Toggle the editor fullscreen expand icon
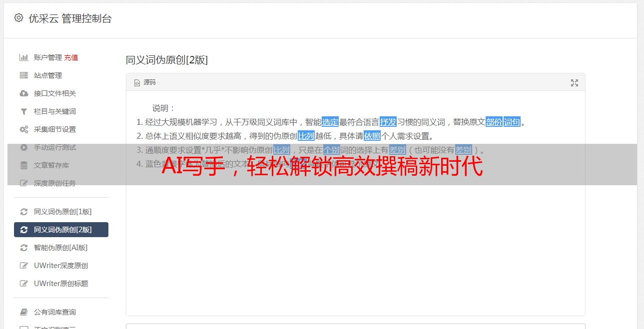This screenshot has height=329, width=644. [x=575, y=83]
